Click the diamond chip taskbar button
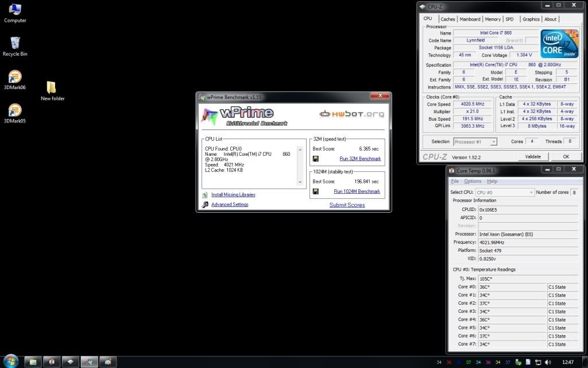Screen dimensions: 588x368 [71, 362]
